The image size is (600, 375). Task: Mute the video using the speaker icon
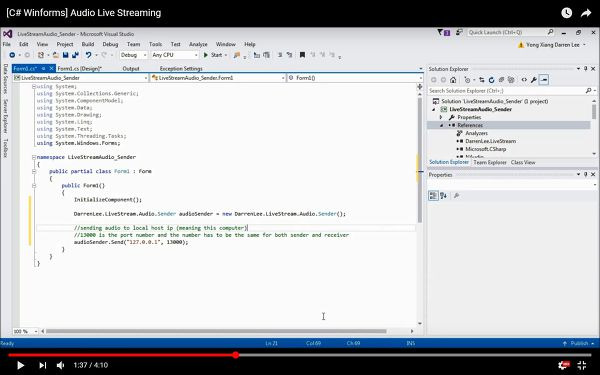60,365
